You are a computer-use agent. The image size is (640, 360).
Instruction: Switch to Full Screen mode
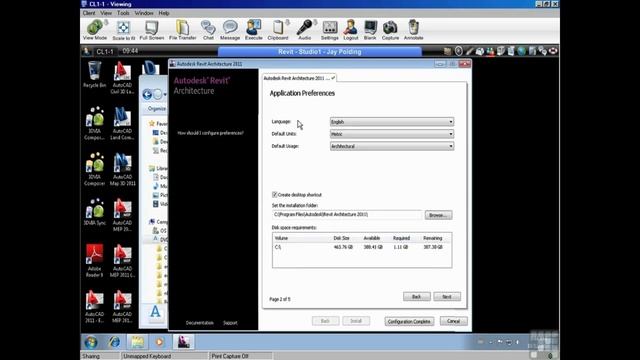[x=151, y=30]
